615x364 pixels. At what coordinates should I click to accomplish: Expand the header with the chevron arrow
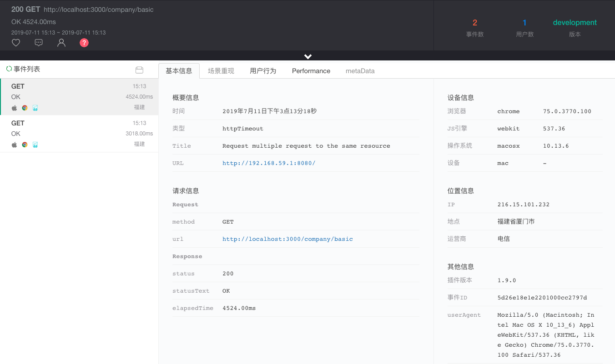308,56
